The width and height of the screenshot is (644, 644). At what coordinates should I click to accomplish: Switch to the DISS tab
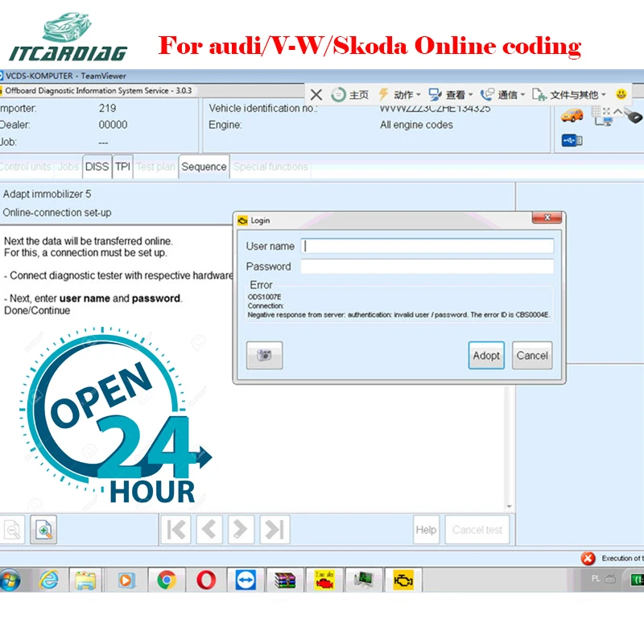click(x=97, y=167)
